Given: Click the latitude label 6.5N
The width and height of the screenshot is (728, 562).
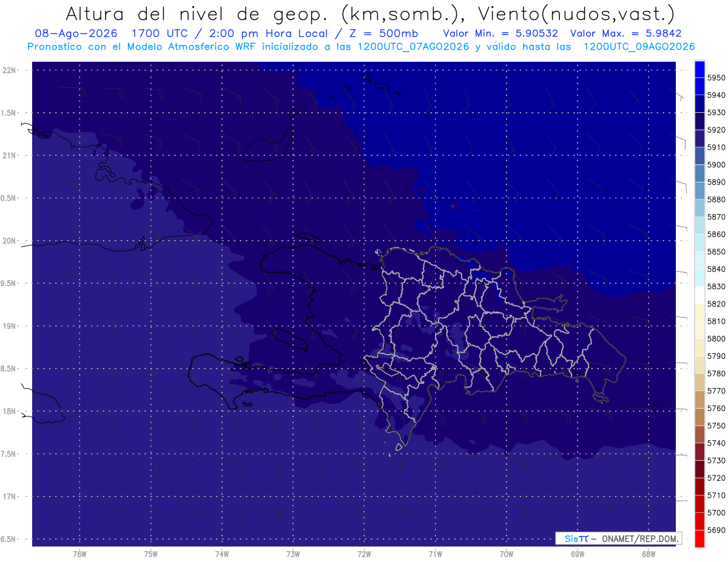Looking at the screenshot, I should pos(8,539).
